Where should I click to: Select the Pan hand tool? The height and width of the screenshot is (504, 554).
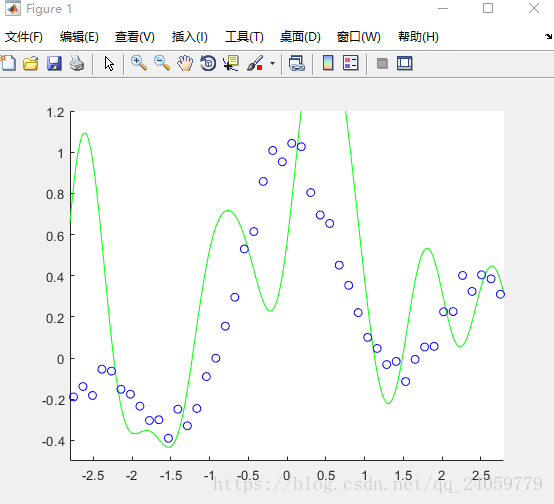coord(185,64)
